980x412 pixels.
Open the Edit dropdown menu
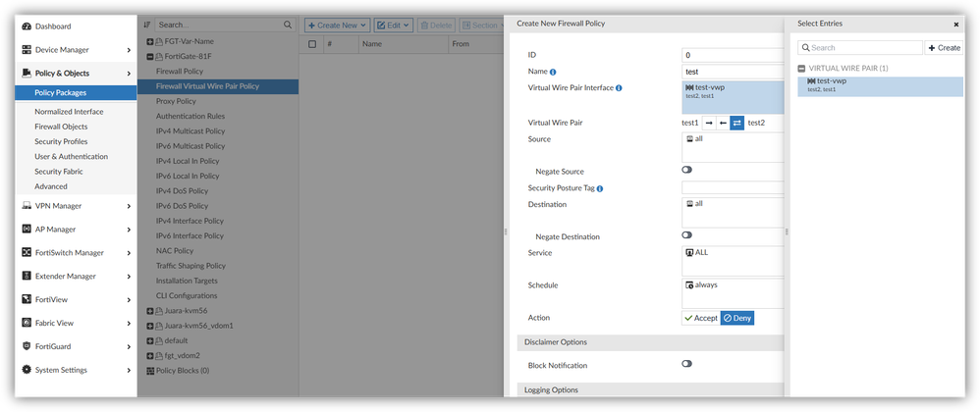click(x=394, y=26)
